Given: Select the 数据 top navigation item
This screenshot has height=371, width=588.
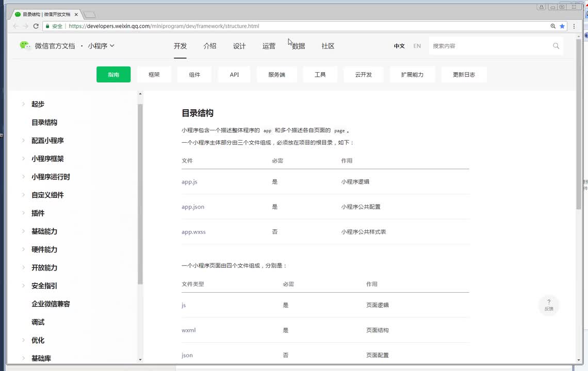Looking at the screenshot, I should pos(299,46).
